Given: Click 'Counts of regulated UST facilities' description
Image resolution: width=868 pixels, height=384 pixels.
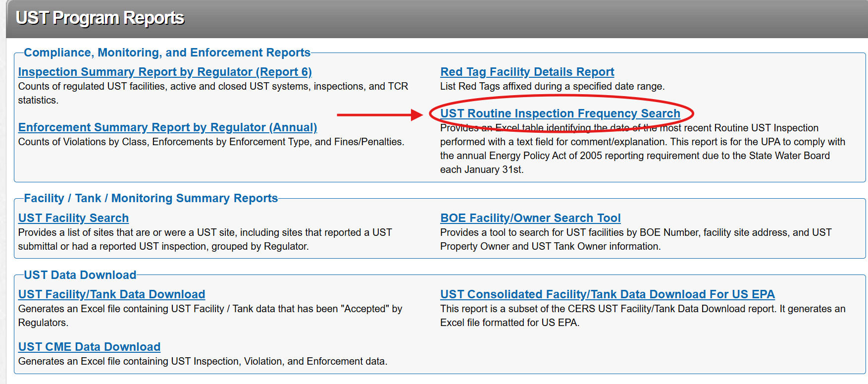Looking at the screenshot, I should click(213, 93).
